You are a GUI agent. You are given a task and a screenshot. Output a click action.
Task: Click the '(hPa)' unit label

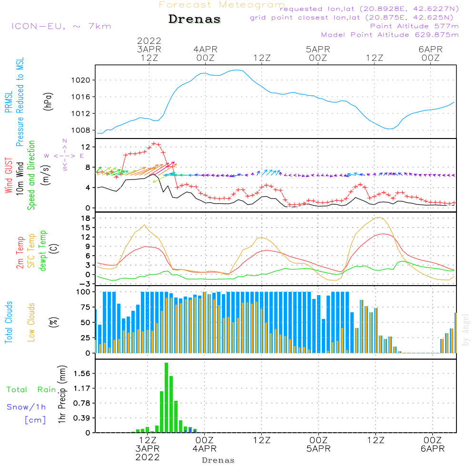click(48, 101)
